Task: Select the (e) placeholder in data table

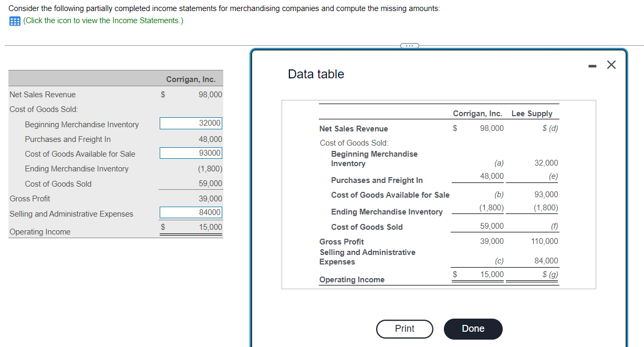Action: (553, 176)
